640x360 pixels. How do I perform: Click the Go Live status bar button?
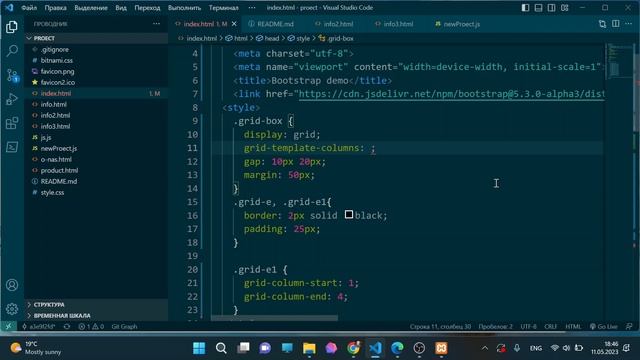point(604,327)
